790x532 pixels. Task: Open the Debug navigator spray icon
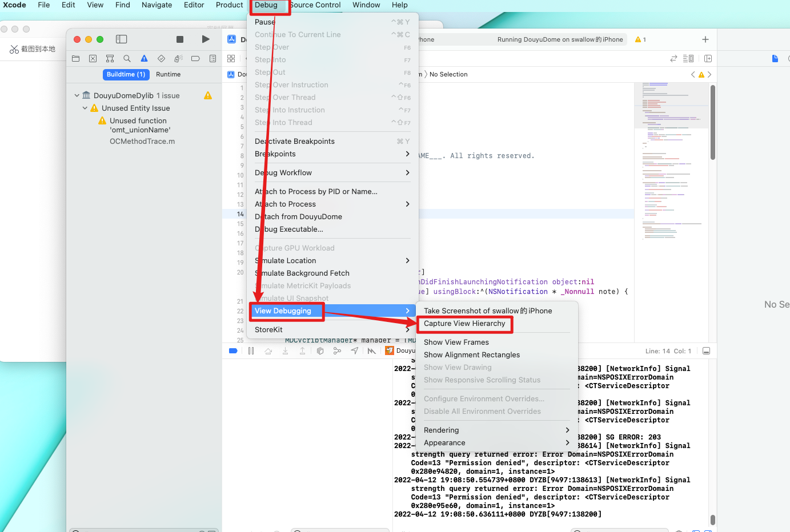click(x=178, y=58)
